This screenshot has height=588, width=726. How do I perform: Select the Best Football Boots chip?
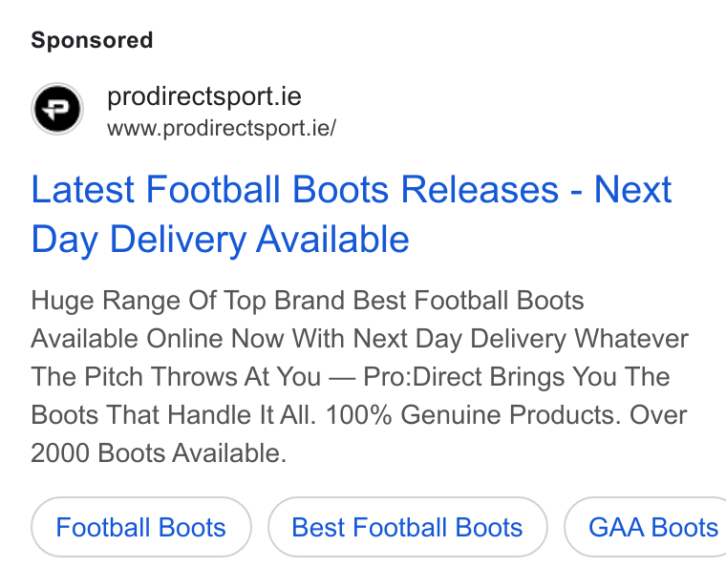tap(408, 528)
